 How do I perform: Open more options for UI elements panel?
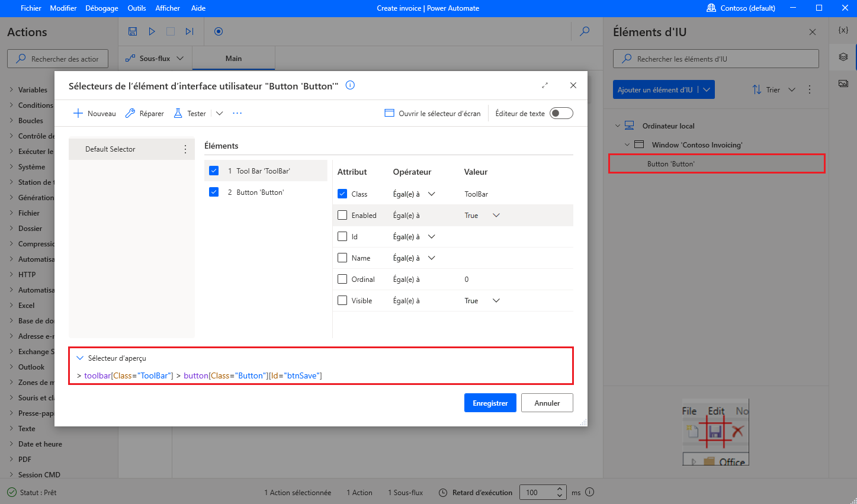(810, 89)
